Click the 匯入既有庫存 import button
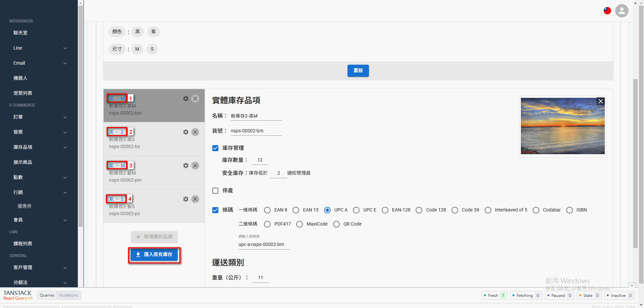This screenshot has width=644, height=308. 154,255
